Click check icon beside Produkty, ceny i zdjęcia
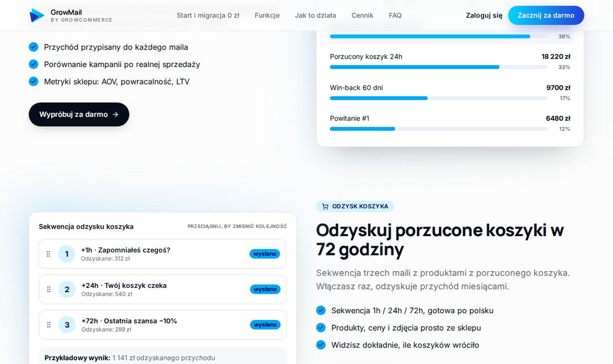This screenshot has width=613, height=364. point(321,328)
